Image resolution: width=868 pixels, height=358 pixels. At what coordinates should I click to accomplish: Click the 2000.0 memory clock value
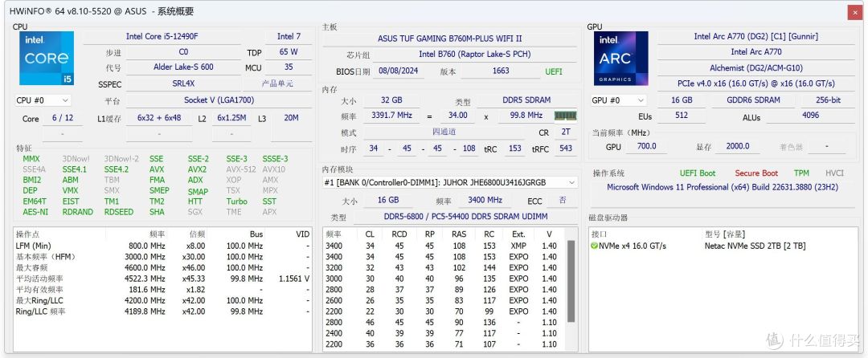737,146
